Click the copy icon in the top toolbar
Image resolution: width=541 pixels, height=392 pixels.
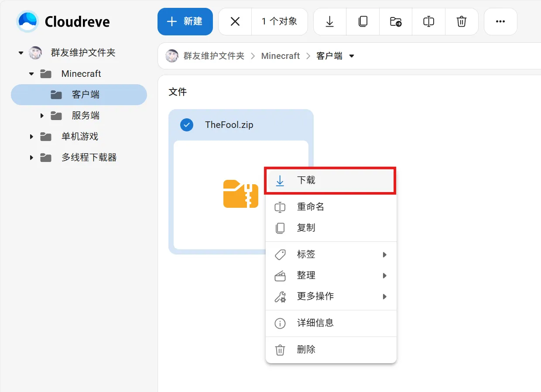click(363, 21)
